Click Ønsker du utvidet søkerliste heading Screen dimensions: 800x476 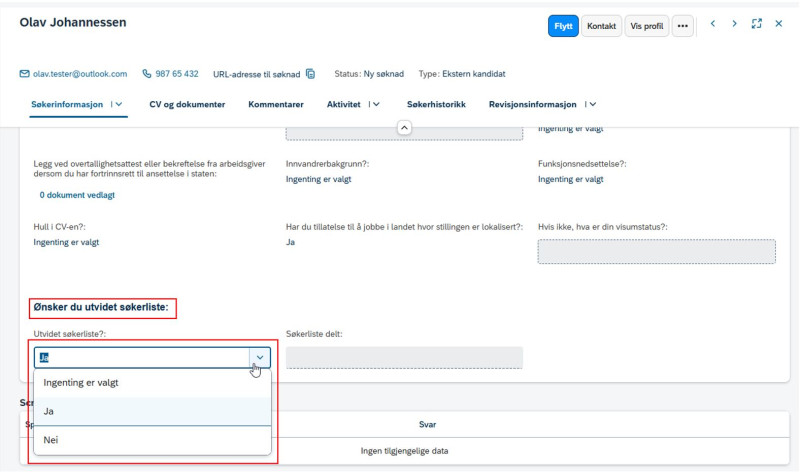pyautogui.click(x=101, y=307)
